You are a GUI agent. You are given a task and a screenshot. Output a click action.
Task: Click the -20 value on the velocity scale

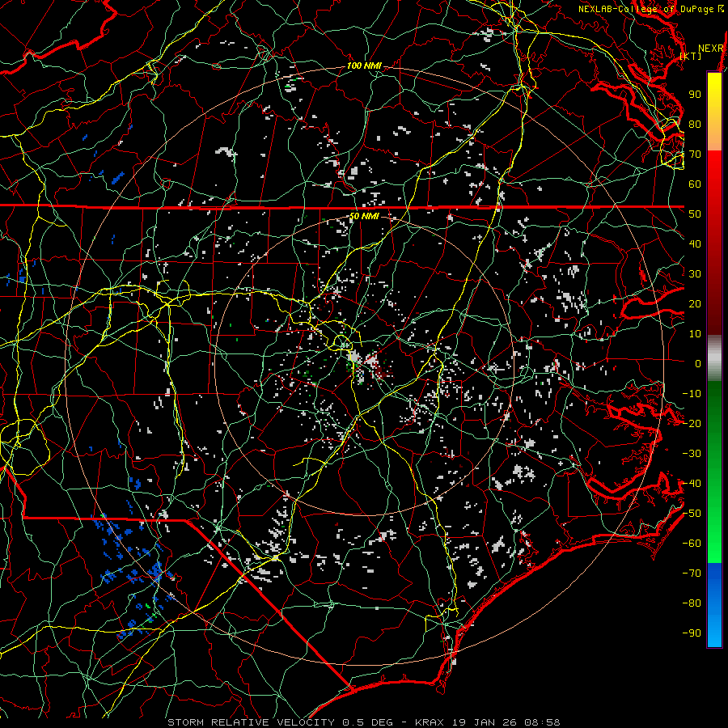pyautogui.click(x=692, y=423)
